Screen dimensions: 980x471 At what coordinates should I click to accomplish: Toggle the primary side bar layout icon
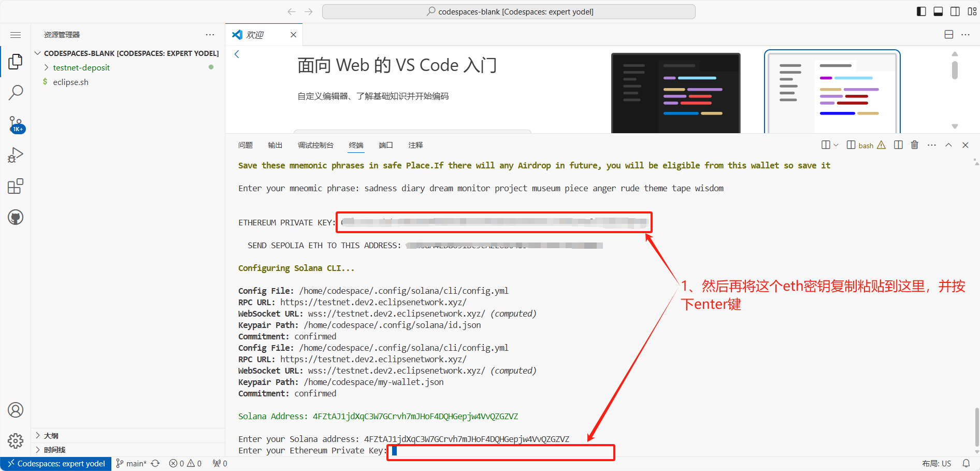(x=921, y=11)
